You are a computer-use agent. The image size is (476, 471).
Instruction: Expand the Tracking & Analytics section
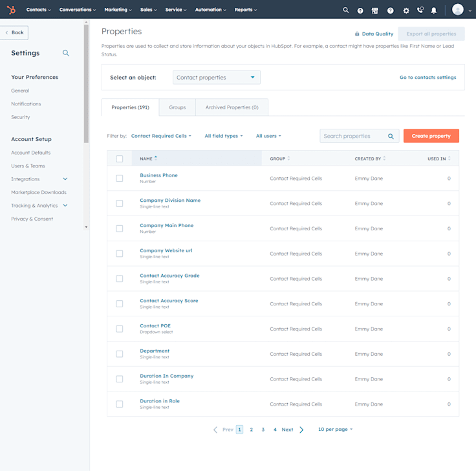(65, 206)
